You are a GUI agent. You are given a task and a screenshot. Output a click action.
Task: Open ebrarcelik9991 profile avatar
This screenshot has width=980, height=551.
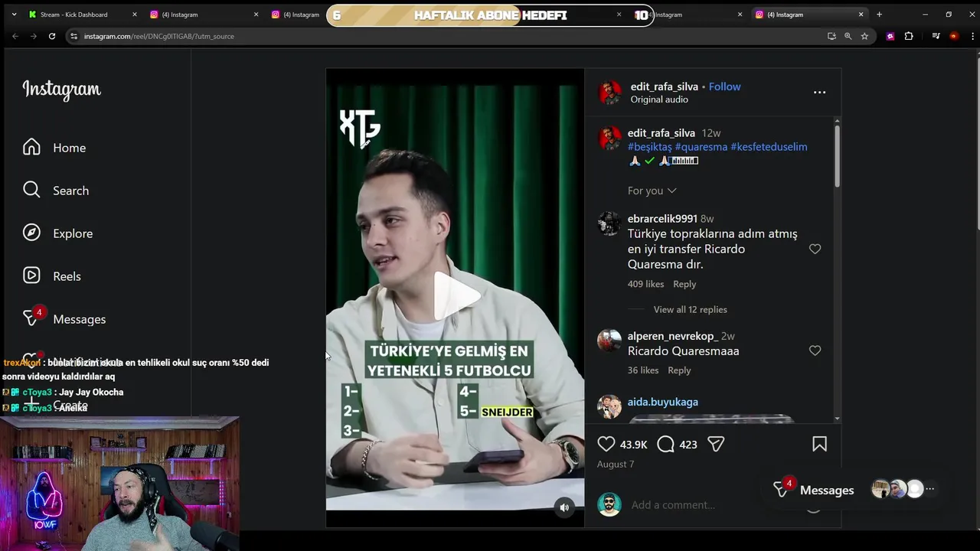pyautogui.click(x=609, y=223)
